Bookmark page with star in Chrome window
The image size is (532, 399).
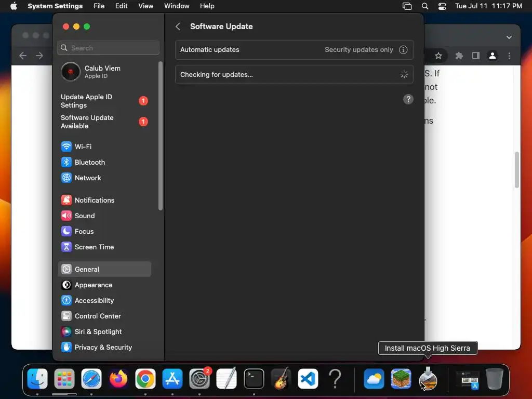tap(438, 56)
